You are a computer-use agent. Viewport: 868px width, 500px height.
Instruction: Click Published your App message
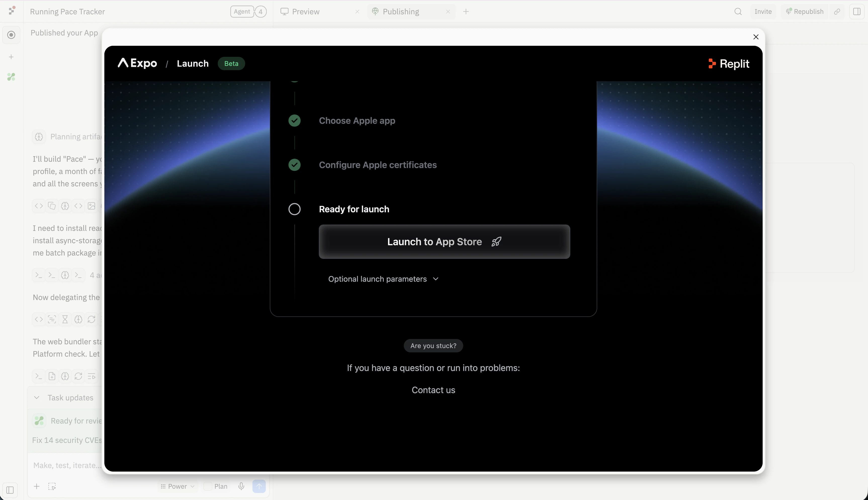click(x=64, y=33)
